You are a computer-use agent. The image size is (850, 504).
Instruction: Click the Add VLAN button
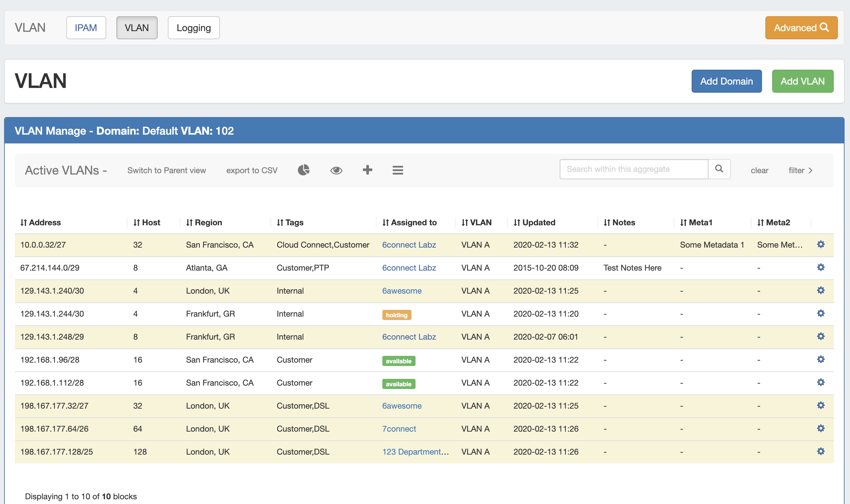(802, 81)
